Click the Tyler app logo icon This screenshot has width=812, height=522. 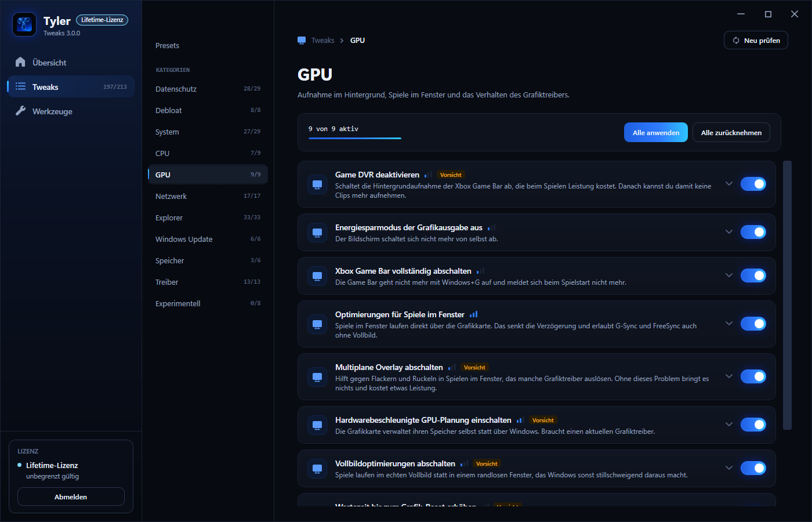24,24
